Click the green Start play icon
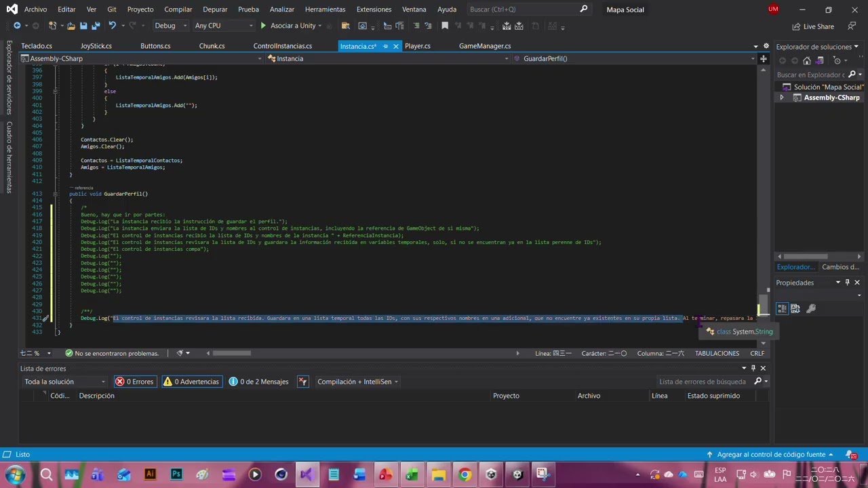 coord(263,26)
